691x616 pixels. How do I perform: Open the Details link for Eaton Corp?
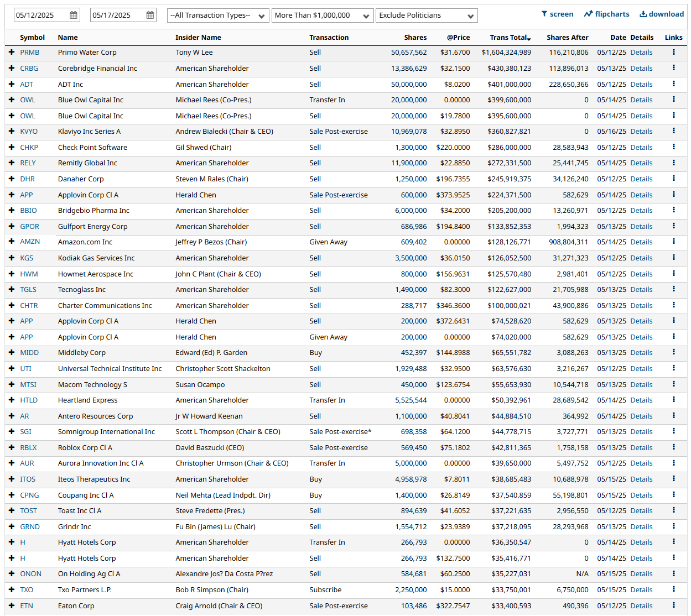click(x=641, y=606)
